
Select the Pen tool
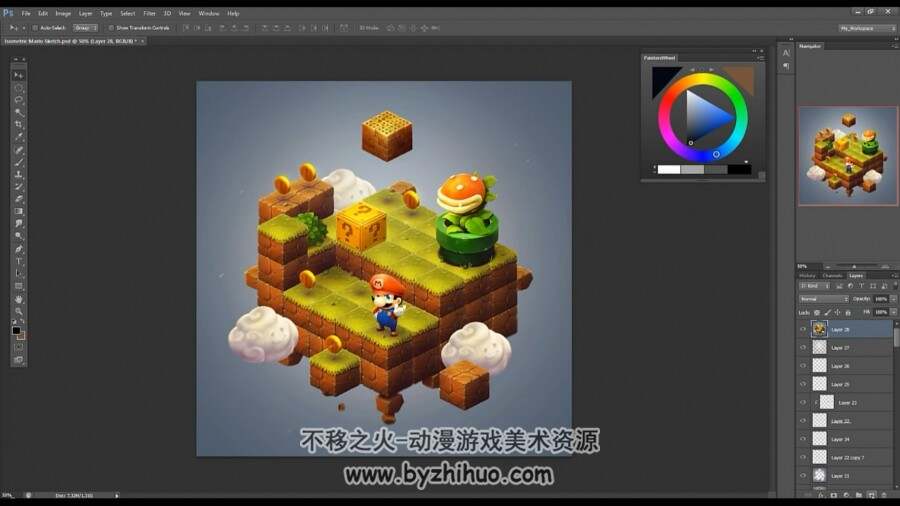pyautogui.click(x=18, y=249)
